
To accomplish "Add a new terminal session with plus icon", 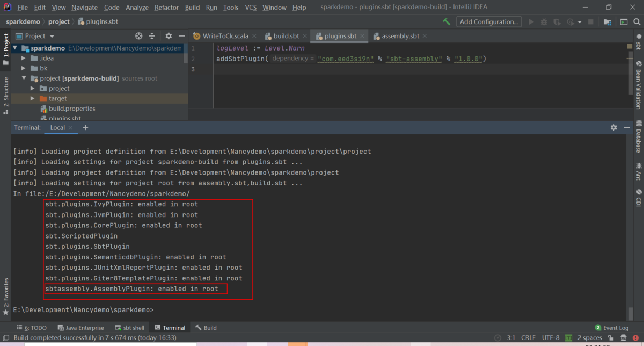I will coord(85,128).
